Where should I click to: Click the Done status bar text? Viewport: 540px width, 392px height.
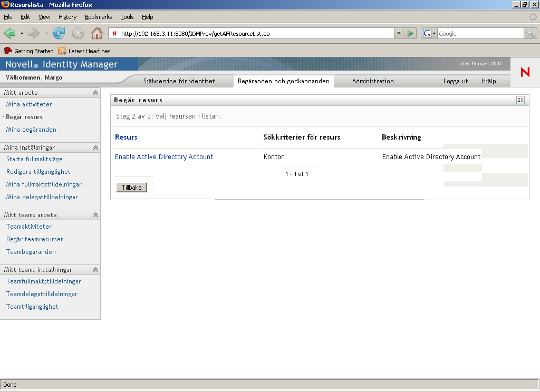pos(10,385)
